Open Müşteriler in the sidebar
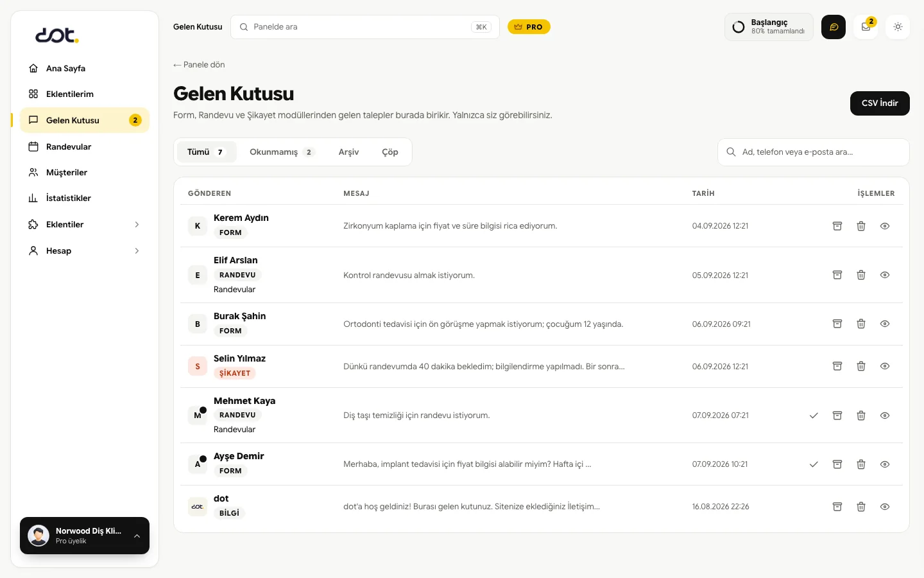The height and width of the screenshot is (578, 924). (85, 172)
